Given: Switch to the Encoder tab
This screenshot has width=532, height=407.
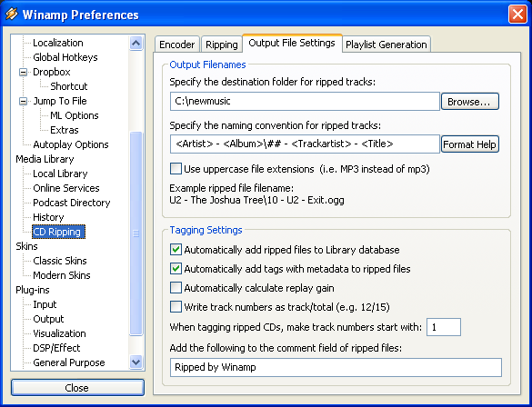Looking at the screenshot, I should [176, 45].
